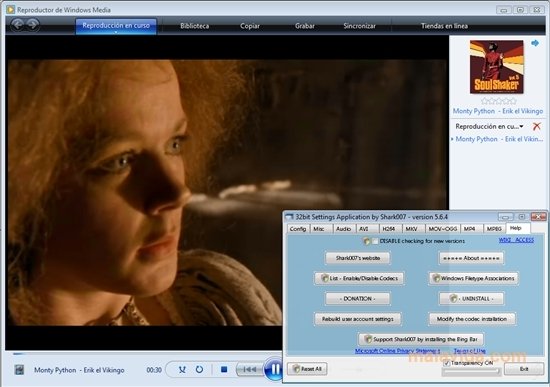Open dropdown arrow under Reproducción en curso tab
The height and width of the screenshot is (387, 550).
tap(116, 32)
